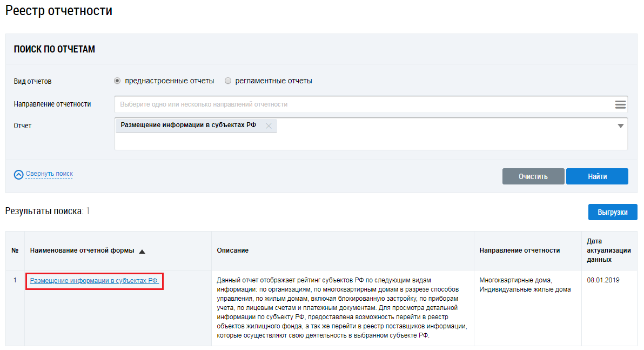Remove the selected report tag with the ×
644x350 pixels.
click(269, 126)
